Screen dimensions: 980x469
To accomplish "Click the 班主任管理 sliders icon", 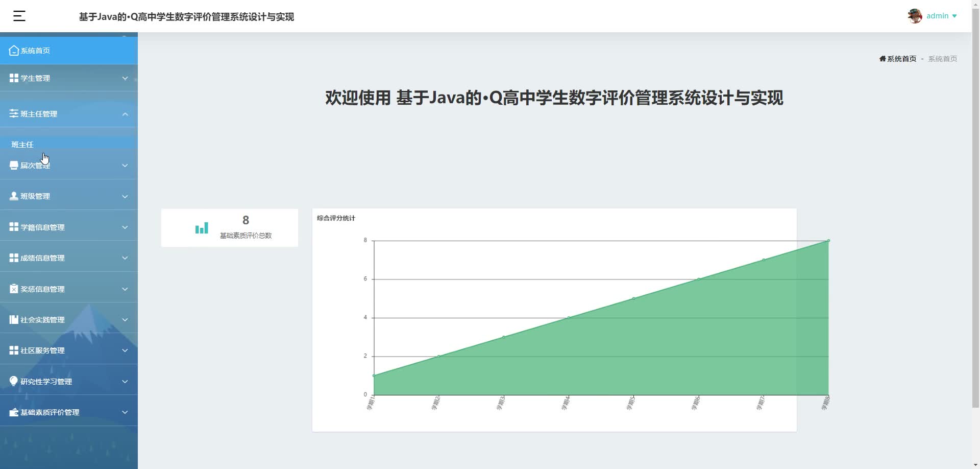I will pos(14,113).
